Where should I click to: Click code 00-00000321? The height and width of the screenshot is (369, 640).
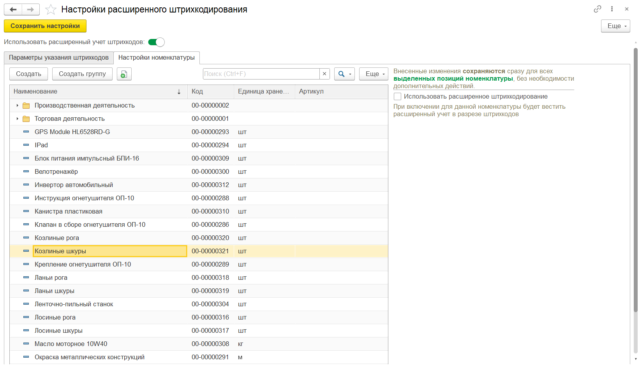(x=210, y=251)
